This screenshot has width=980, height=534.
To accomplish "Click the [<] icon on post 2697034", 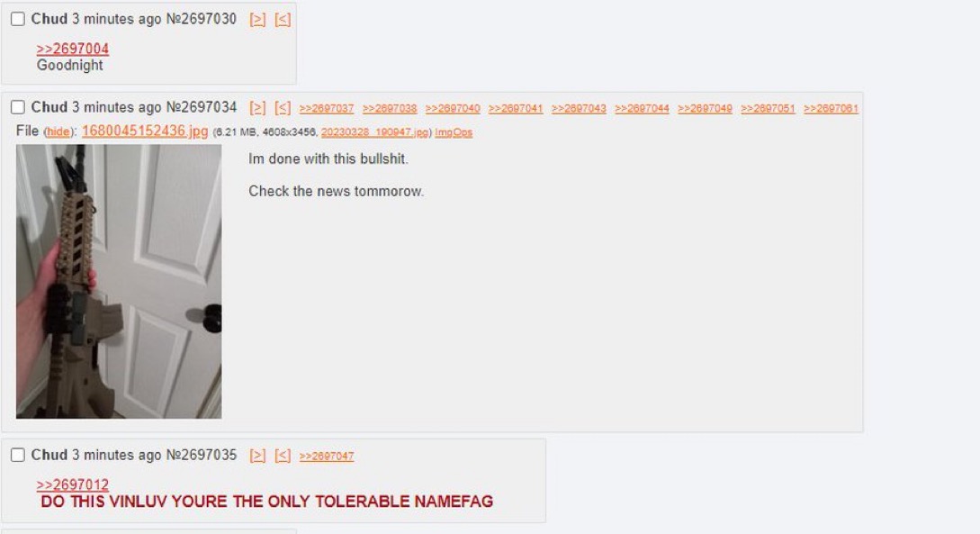I will 283,107.
